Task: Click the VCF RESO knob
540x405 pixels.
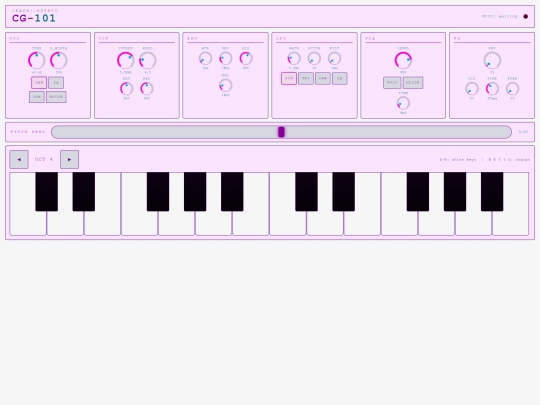Action: (147, 61)
